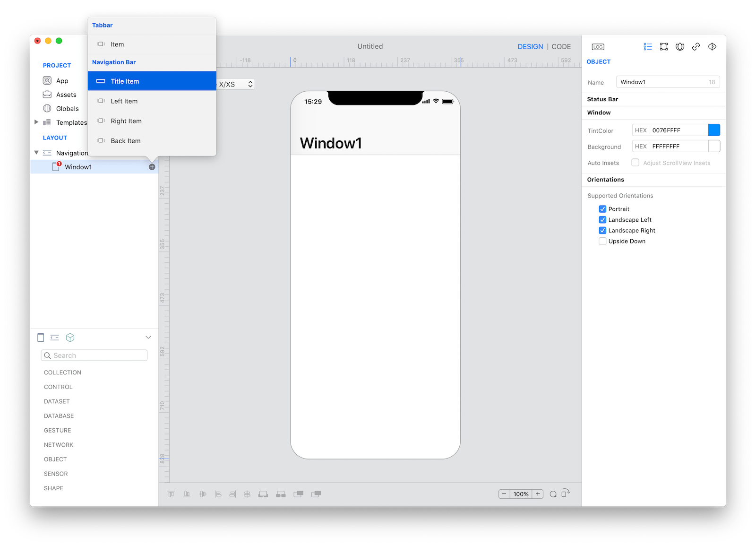Viewport: 756px width, 546px height.
Task: Align selected objects to left edges
Action: click(218, 494)
